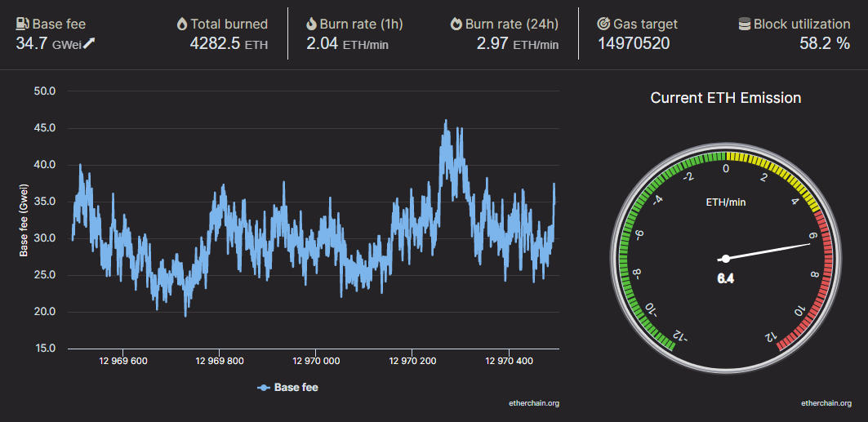Viewport: 868px width, 422px height.
Task: Click the 58.2 % block utilization value
Action: [x=825, y=44]
